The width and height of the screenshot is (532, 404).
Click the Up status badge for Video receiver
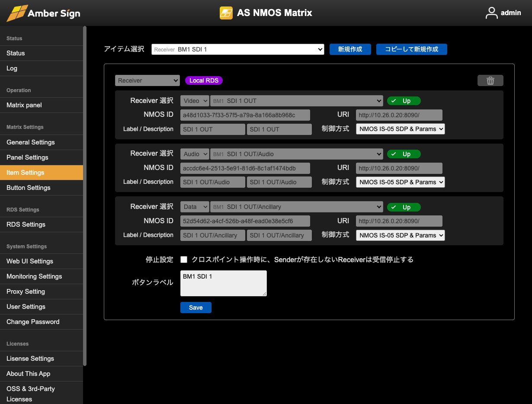(403, 101)
